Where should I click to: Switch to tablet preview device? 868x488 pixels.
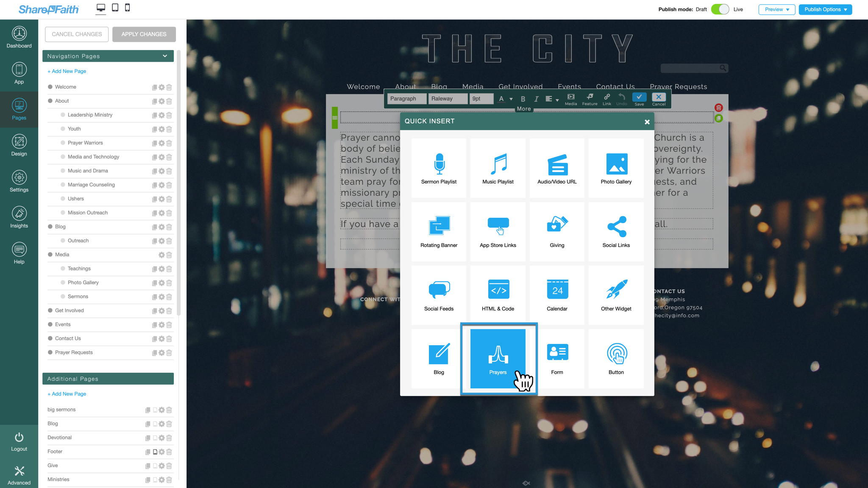(x=115, y=8)
